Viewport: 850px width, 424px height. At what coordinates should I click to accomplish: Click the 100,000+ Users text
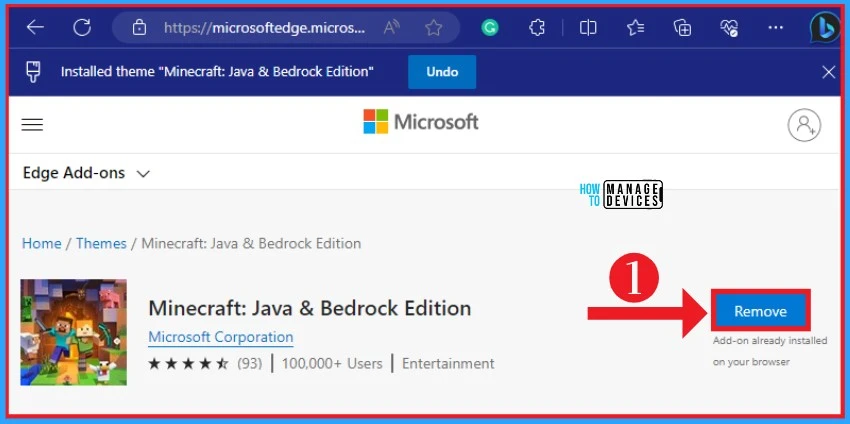[332, 363]
